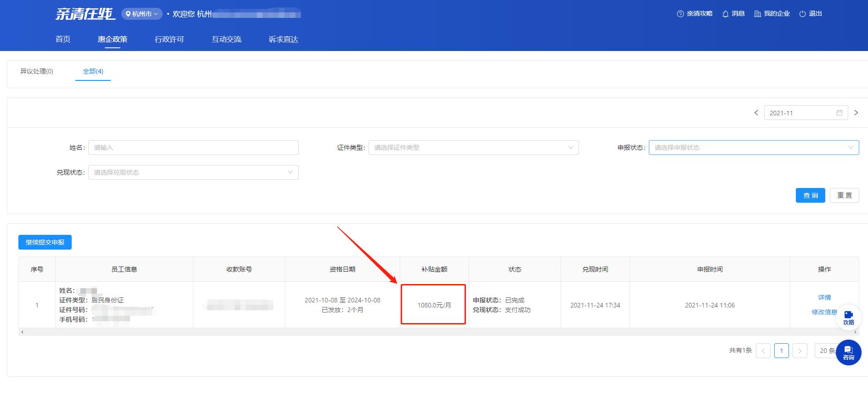The height and width of the screenshot is (398, 868).
Task: Click the 员工信息 column header
Action: (124, 269)
